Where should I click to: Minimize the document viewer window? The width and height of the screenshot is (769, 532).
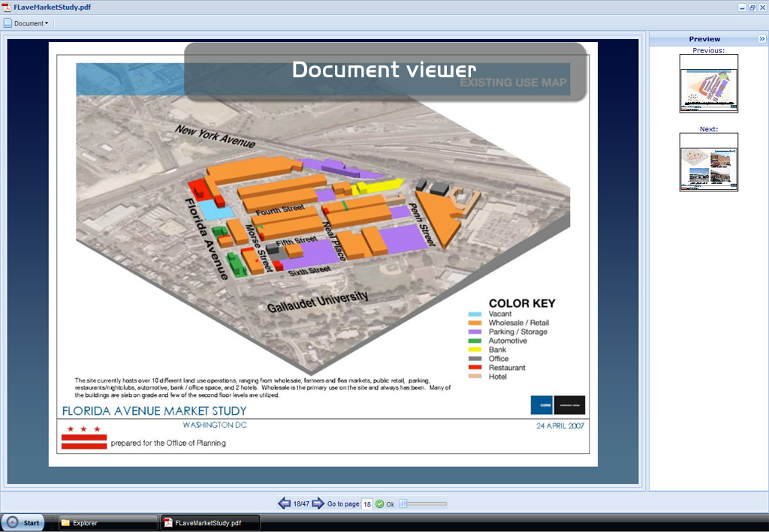click(742, 7)
